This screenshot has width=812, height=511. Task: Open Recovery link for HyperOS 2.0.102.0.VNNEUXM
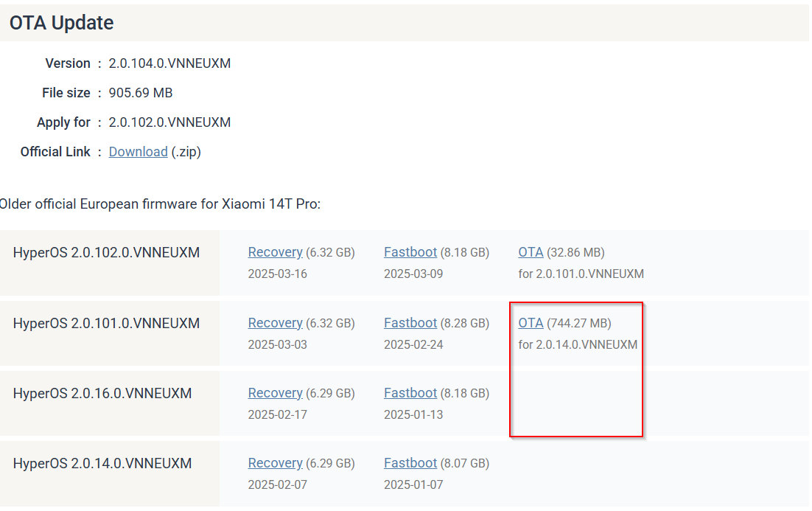[x=275, y=252]
